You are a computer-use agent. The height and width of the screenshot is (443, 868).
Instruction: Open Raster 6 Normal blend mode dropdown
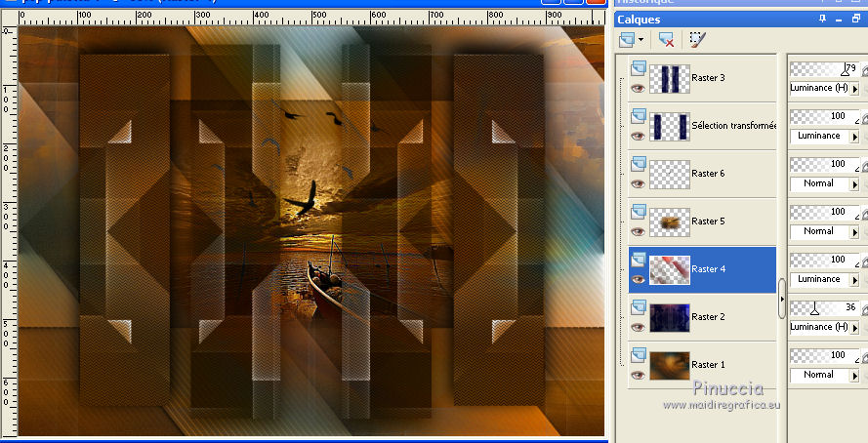824,183
